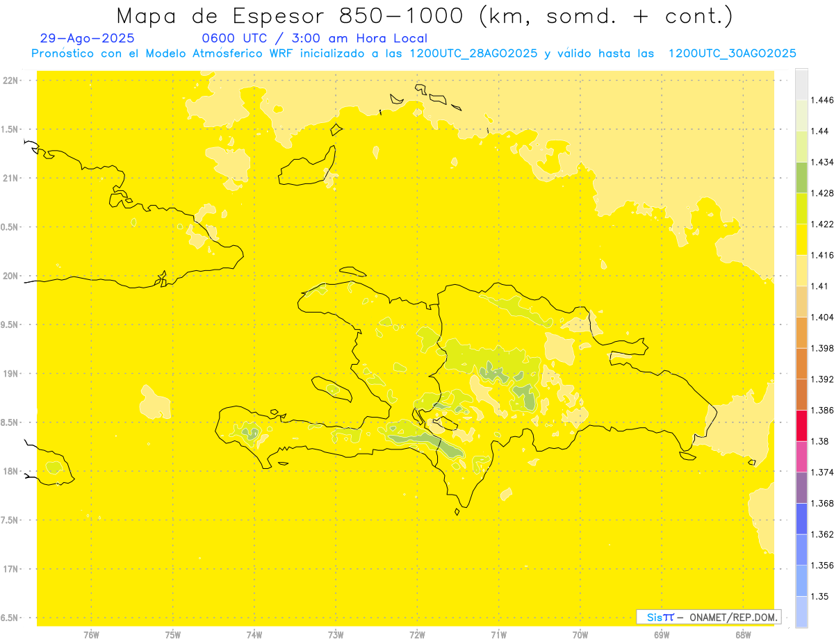
Task: Click the 76W longitude axis label
Action: coord(91,634)
